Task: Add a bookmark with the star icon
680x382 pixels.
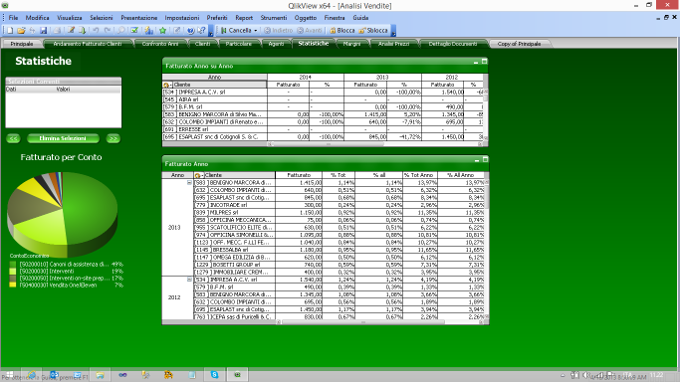Action: (x=163, y=30)
